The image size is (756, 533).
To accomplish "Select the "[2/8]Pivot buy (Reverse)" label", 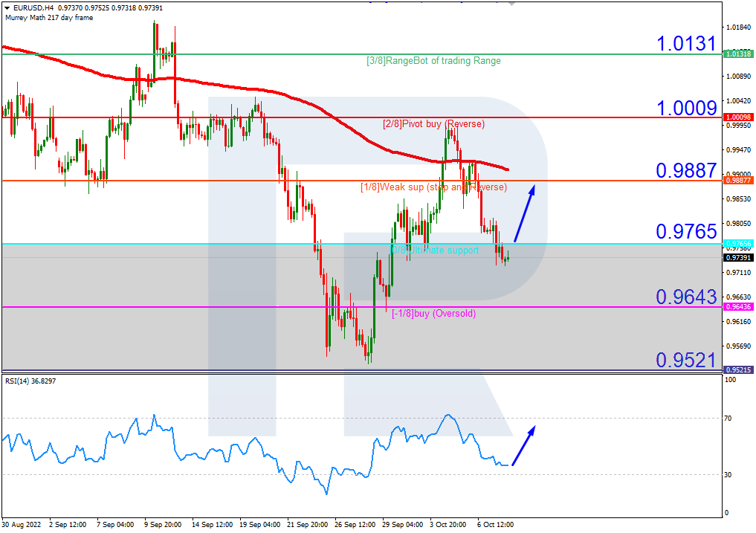I will point(433,123).
